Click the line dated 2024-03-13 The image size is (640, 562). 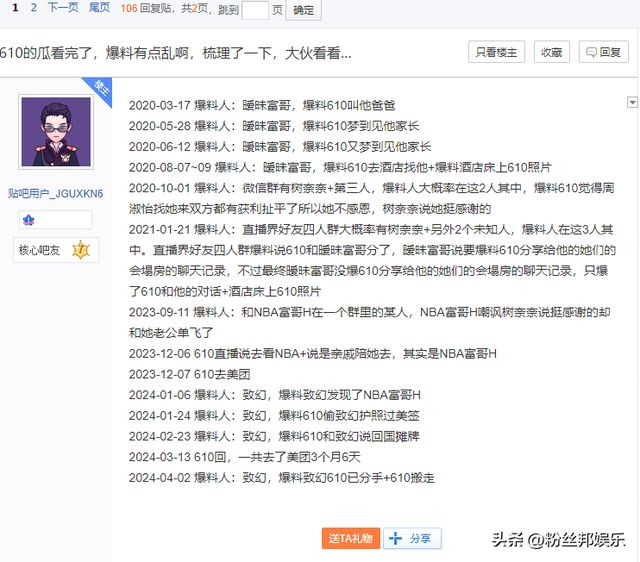(244, 457)
